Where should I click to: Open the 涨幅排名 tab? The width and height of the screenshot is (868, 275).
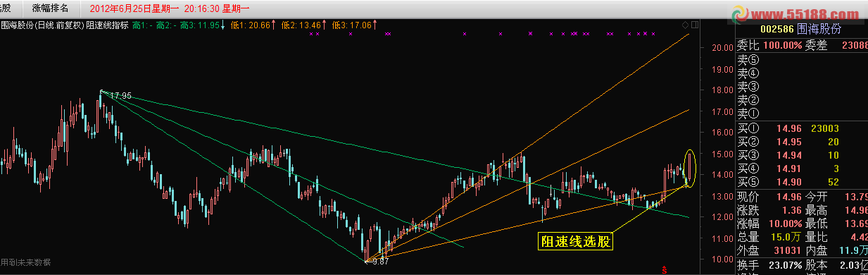point(50,8)
